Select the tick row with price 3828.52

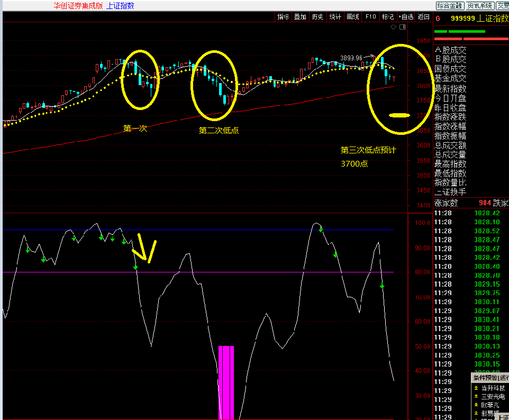tap(471, 231)
